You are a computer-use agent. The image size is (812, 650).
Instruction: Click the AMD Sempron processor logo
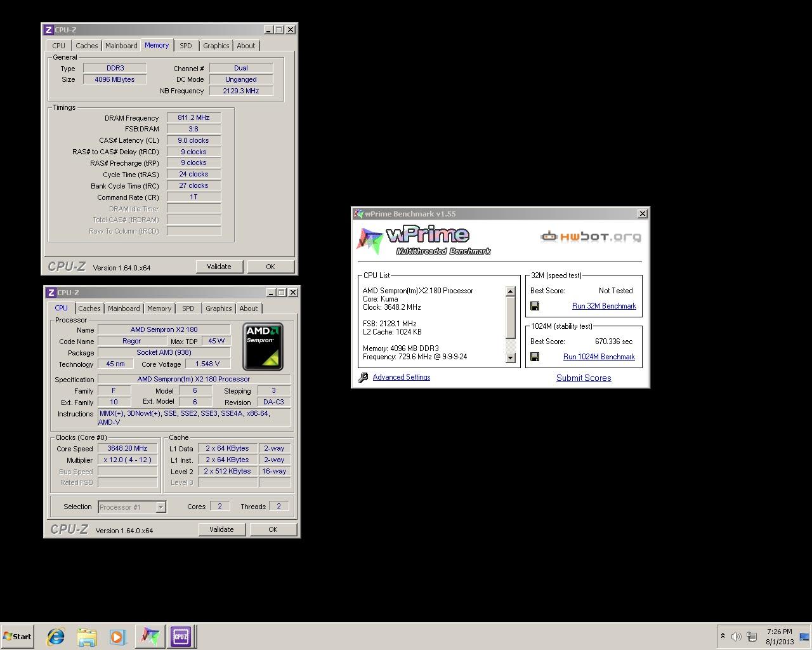coord(263,347)
